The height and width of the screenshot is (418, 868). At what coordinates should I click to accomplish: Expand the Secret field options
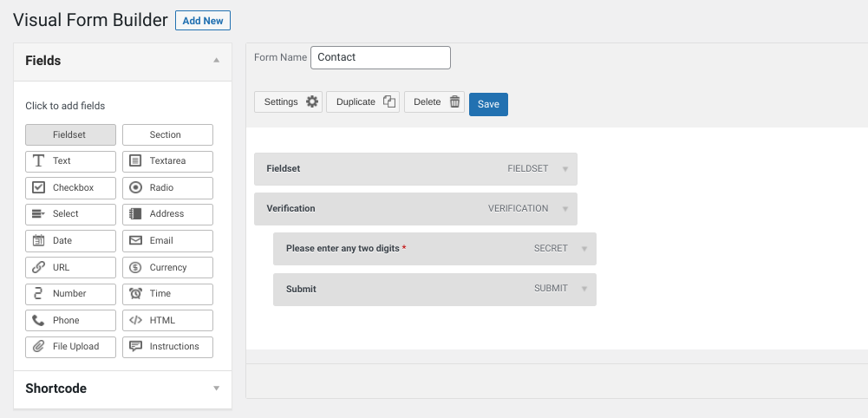pos(584,249)
